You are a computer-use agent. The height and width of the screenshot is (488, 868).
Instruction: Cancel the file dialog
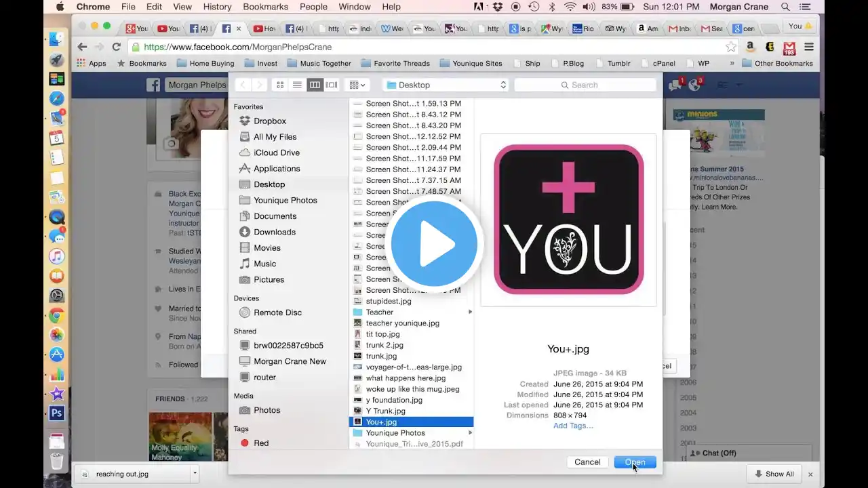(x=587, y=462)
